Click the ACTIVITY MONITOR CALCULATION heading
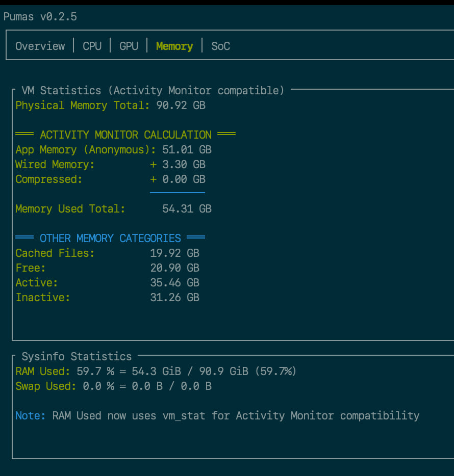The height and width of the screenshot is (476, 454). click(125, 135)
